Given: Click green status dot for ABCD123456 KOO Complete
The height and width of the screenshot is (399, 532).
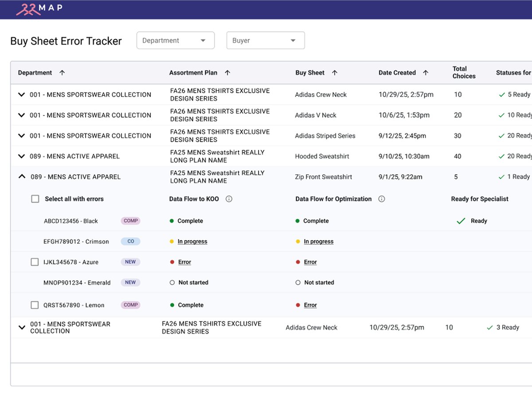Looking at the screenshot, I should pos(172,221).
